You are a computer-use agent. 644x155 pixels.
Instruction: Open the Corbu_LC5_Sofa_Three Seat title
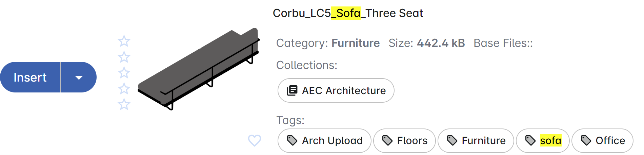[348, 13]
